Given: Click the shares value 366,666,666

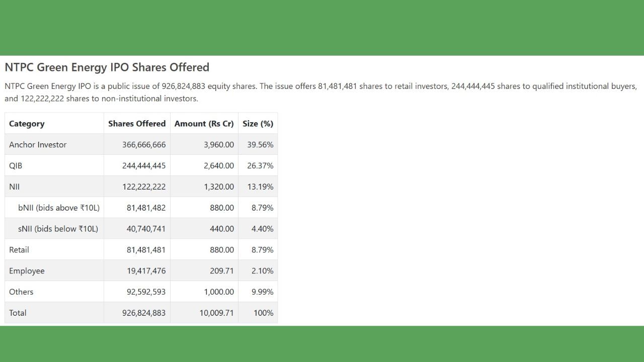Looking at the screenshot, I should [x=144, y=145].
